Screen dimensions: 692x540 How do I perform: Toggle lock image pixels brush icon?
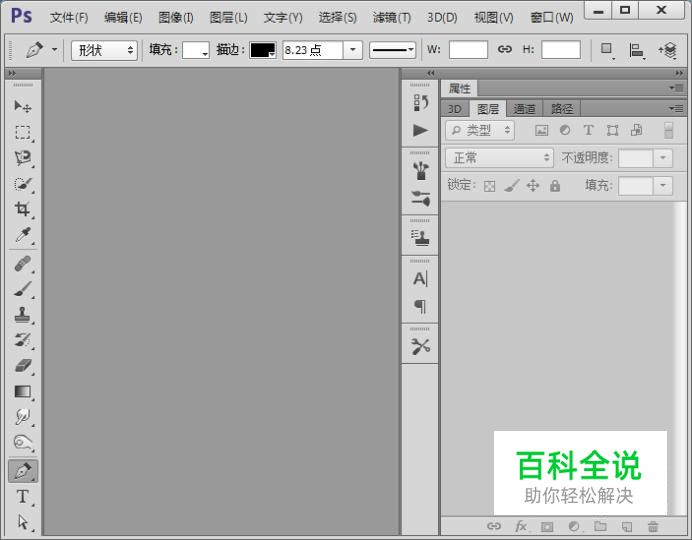coord(511,186)
